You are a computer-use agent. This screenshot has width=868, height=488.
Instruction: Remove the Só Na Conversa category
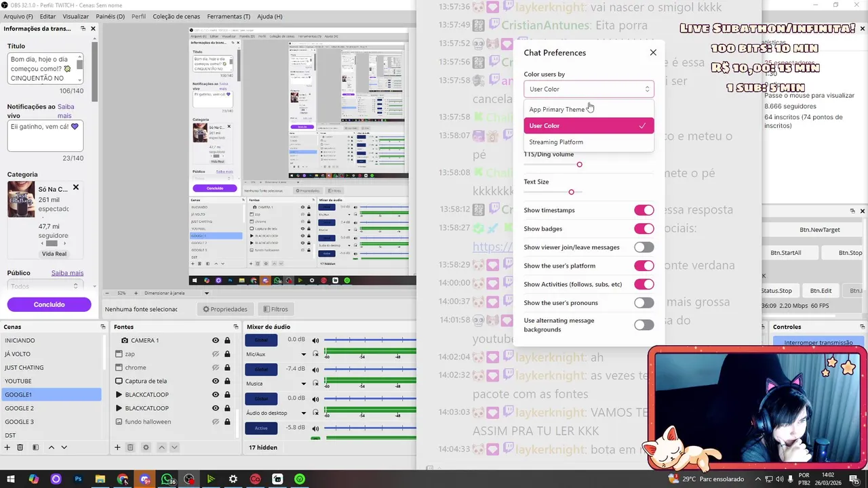[76, 188]
